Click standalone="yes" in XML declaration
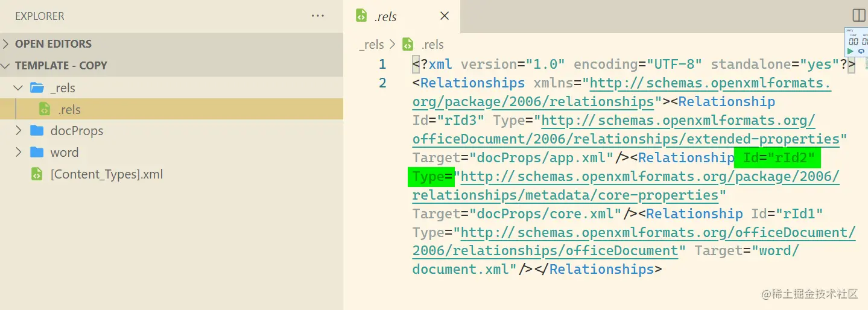This screenshot has width=868, height=310. 775,64
